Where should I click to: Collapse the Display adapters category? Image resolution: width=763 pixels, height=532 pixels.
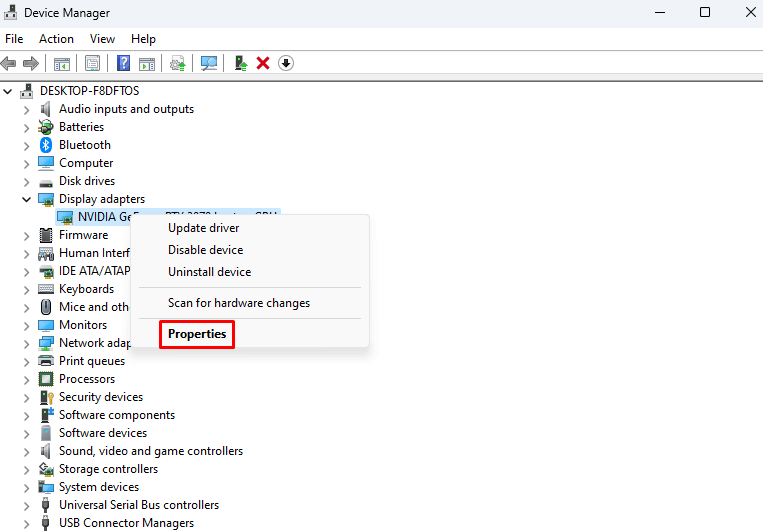pos(26,199)
